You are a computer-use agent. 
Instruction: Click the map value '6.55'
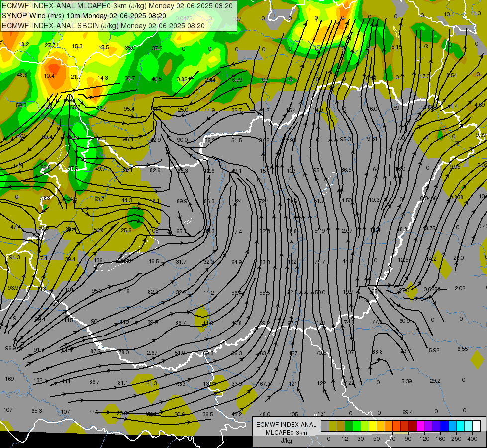coord(463,349)
